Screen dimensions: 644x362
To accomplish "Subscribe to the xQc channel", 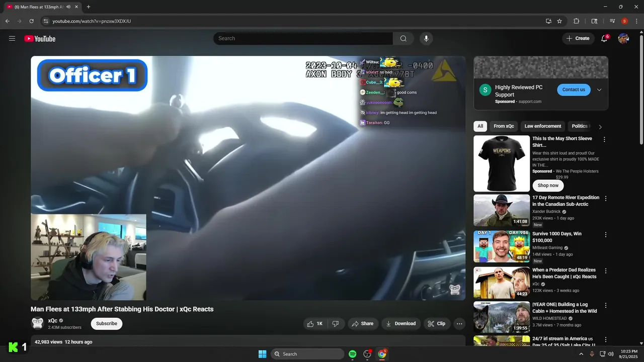I will click(107, 324).
